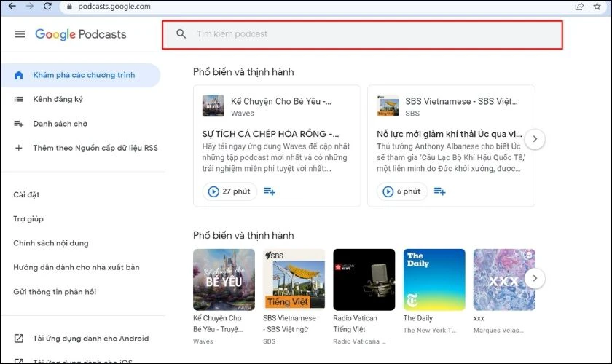Open Hướng dẫn dành cho nhà xuất bản
The height and width of the screenshot is (364, 612).
pyautogui.click(x=76, y=267)
